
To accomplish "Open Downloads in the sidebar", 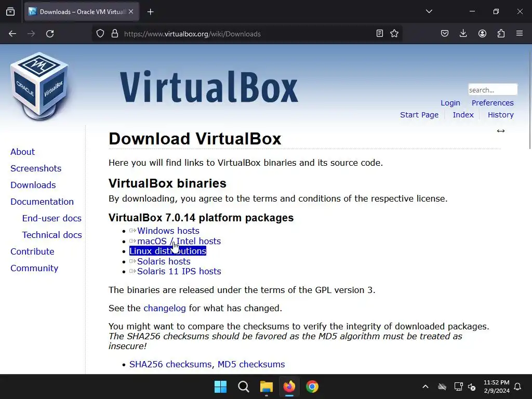I will 33,185.
